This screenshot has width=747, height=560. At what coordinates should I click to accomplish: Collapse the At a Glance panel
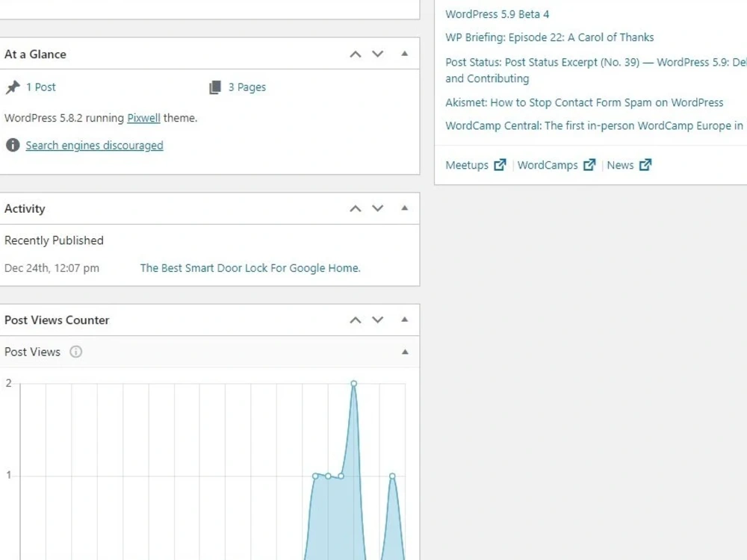click(x=404, y=53)
